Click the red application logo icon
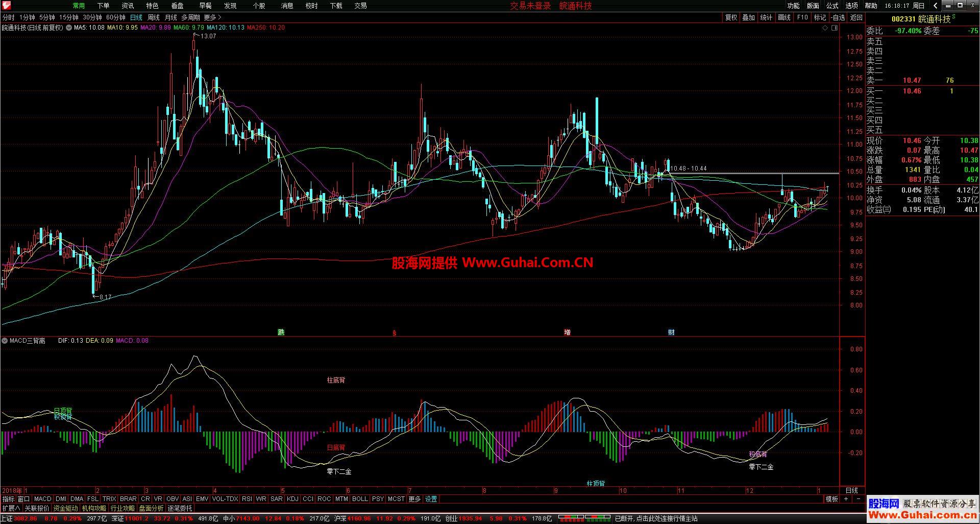The width and height of the screenshot is (980, 524). [x=6, y=6]
